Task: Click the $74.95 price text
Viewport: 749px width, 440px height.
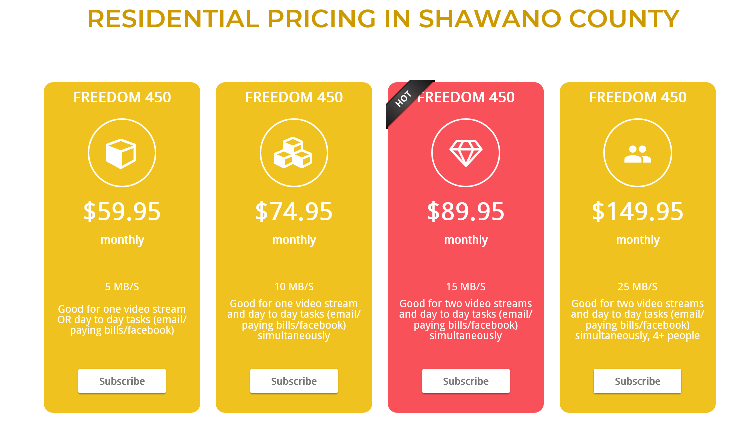Action: point(294,211)
